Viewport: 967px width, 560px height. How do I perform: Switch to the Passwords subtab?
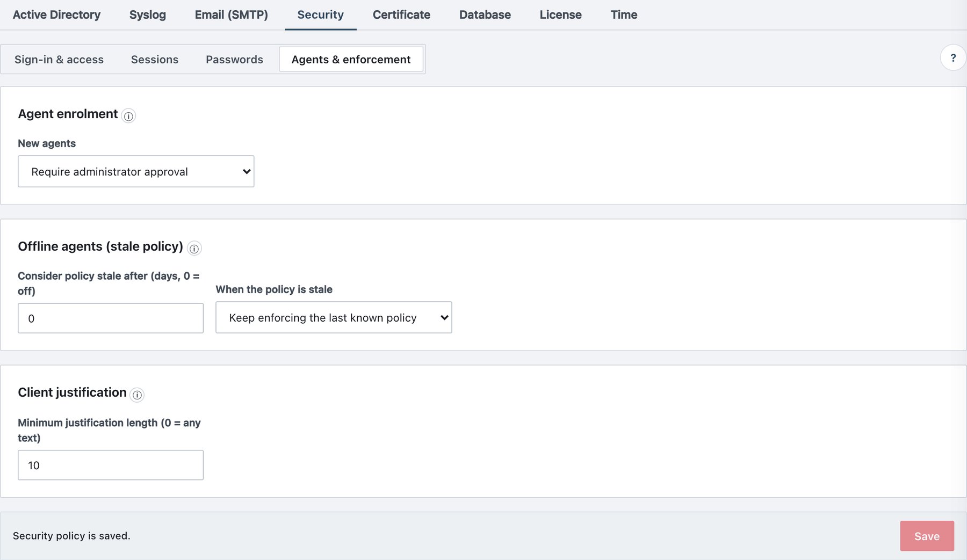pyautogui.click(x=234, y=60)
